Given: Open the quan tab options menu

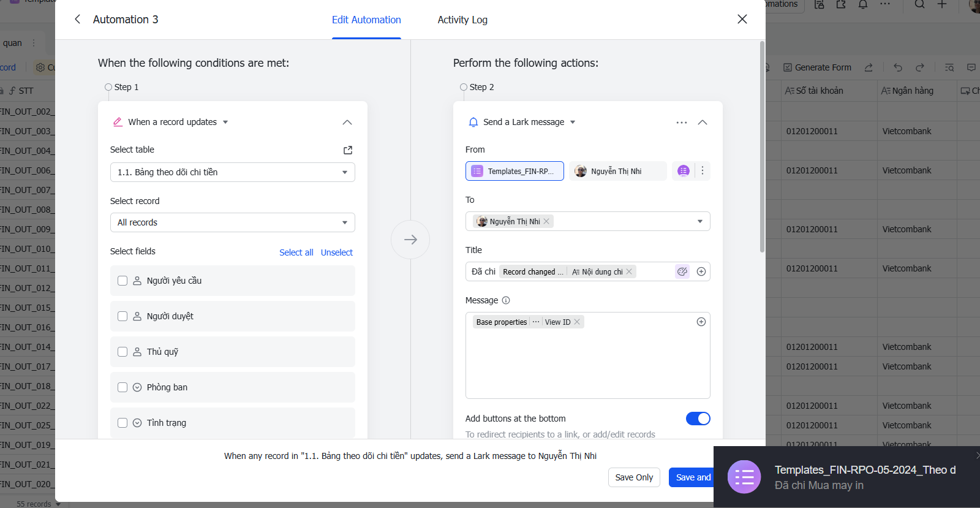Looking at the screenshot, I should pos(34,43).
